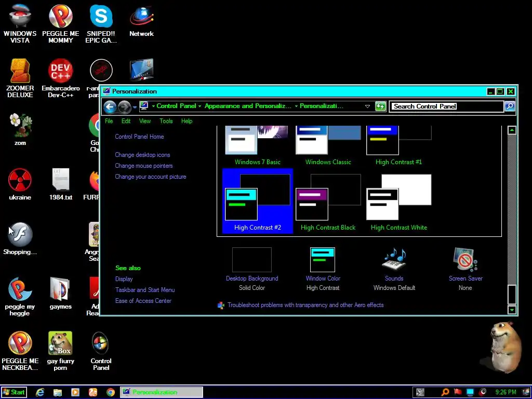The height and width of the screenshot is (399, 532).
Task: Click Change your account picture link
Action: click(151, 177)
